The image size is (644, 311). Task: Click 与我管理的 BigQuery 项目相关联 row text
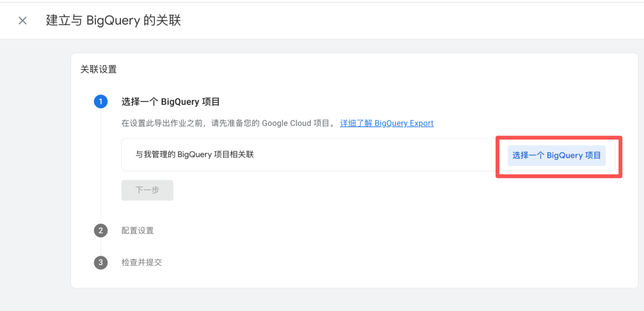pos(195,155)
